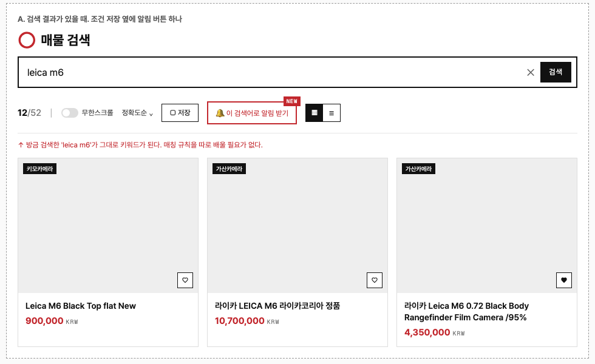Switch to grid view icon

tap(314, 113)
